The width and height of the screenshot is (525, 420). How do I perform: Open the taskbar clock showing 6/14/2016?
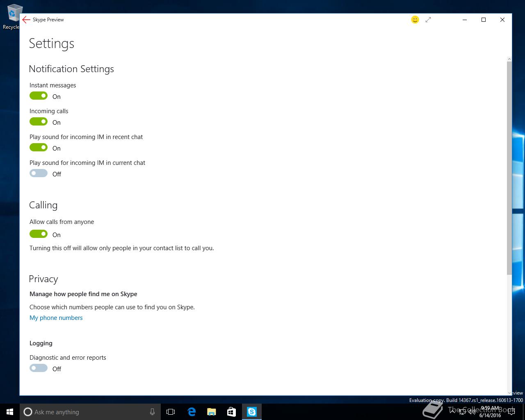point(490,412)
